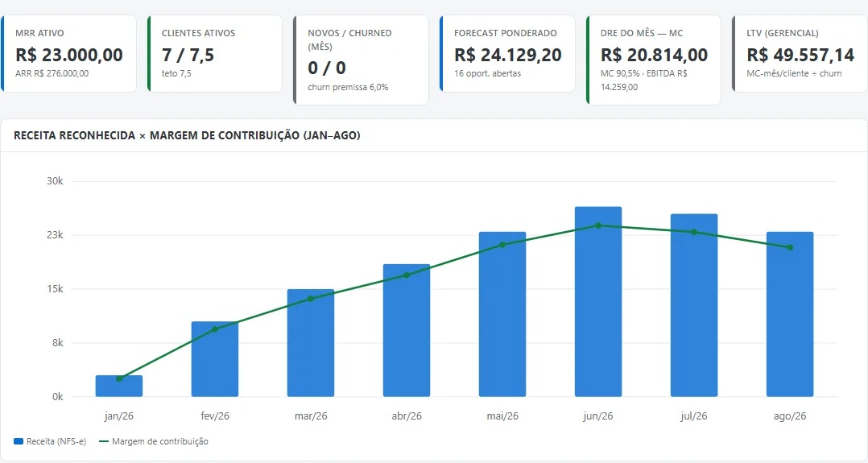The height and width of the screenshot is (463, 868).
Task: Click the teto 7,5 text
Action: click(176, 73)
